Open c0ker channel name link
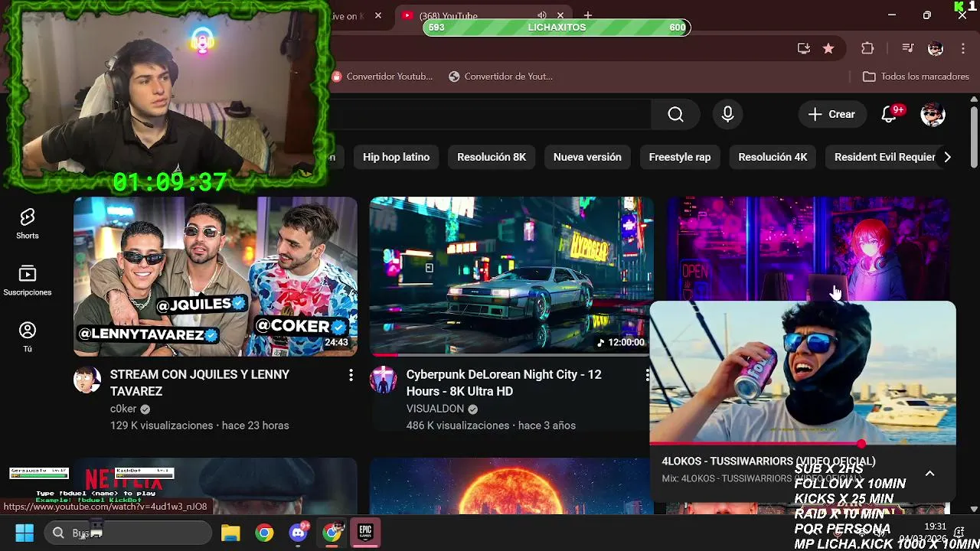 pyautogui.click(x=123, y=409)
